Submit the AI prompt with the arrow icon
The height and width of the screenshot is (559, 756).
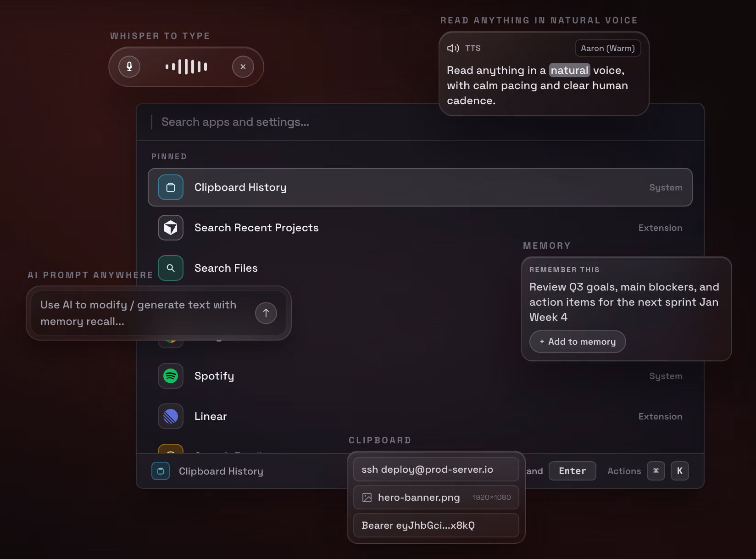pyautogui.click(x=266, y=313)
